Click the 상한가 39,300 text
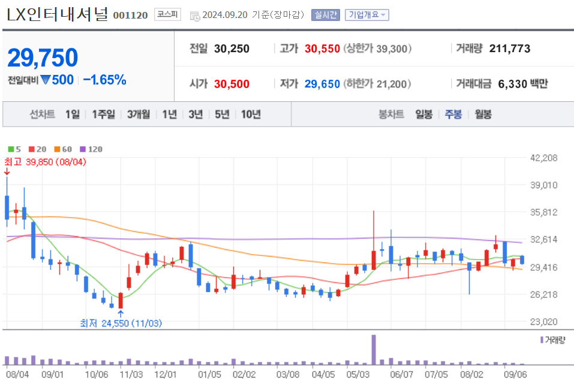574x392 pixels. tap(377, 49)
